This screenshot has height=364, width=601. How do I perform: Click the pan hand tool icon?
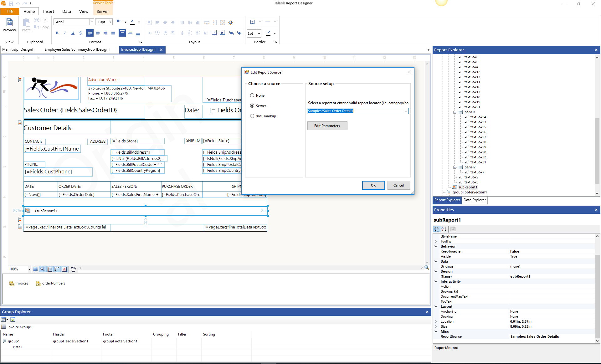pyautogui.click(x=73, y=269)
